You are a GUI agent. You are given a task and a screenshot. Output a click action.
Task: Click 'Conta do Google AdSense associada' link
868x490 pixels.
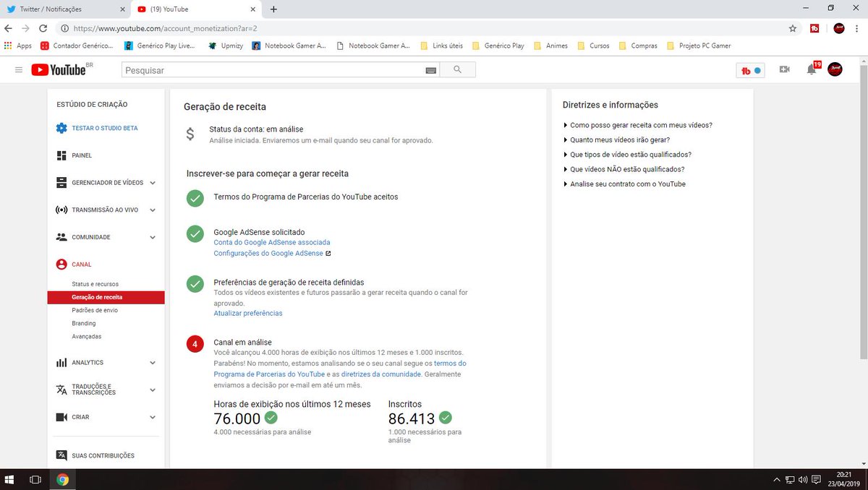click(x=272, y=243)
